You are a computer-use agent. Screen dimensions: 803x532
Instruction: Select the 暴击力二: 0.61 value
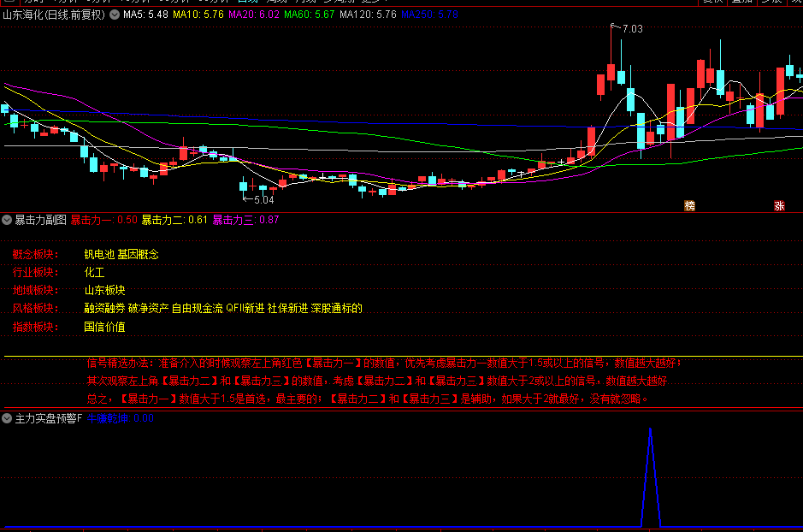[x=174, y=220]
